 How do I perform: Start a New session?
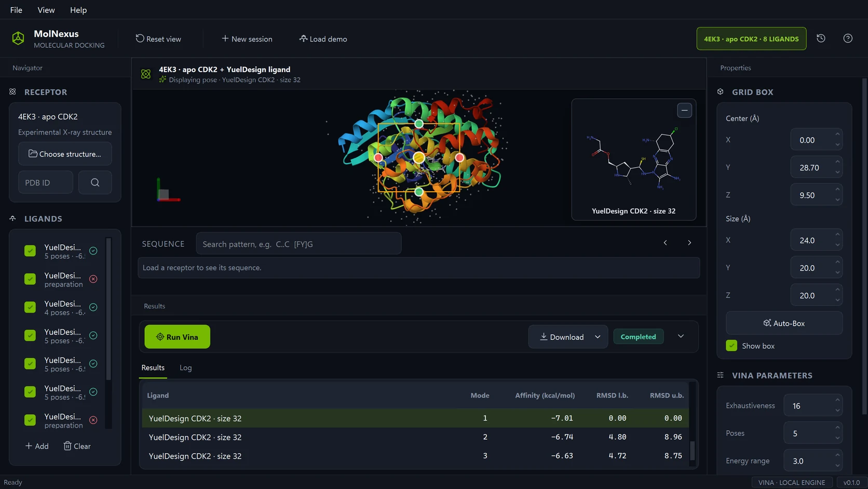[247, 39]
